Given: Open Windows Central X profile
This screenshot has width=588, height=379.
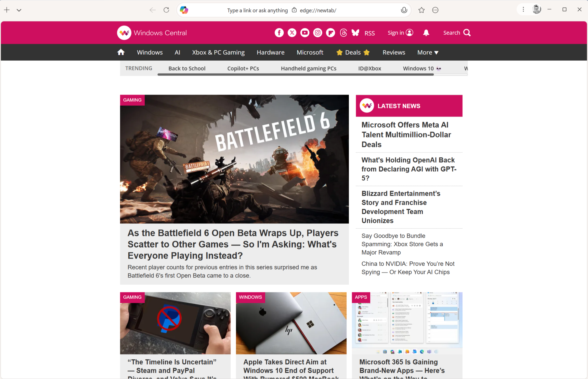Looking at the screenshot, I should click(x=292, y=33).
